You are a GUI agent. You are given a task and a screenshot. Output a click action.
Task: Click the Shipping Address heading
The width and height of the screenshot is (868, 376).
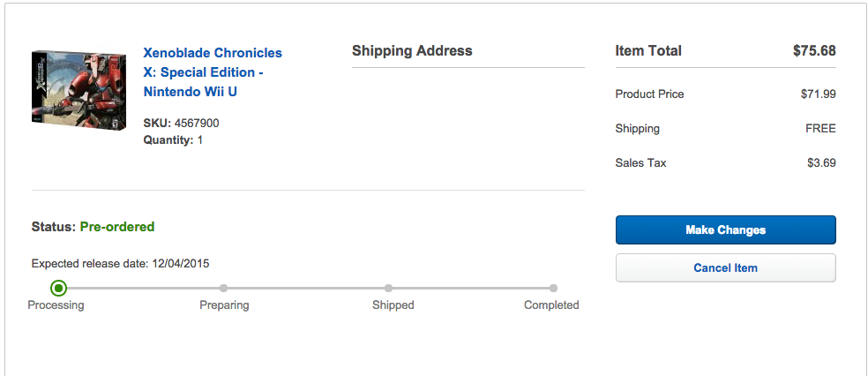[x=413, y=51]
